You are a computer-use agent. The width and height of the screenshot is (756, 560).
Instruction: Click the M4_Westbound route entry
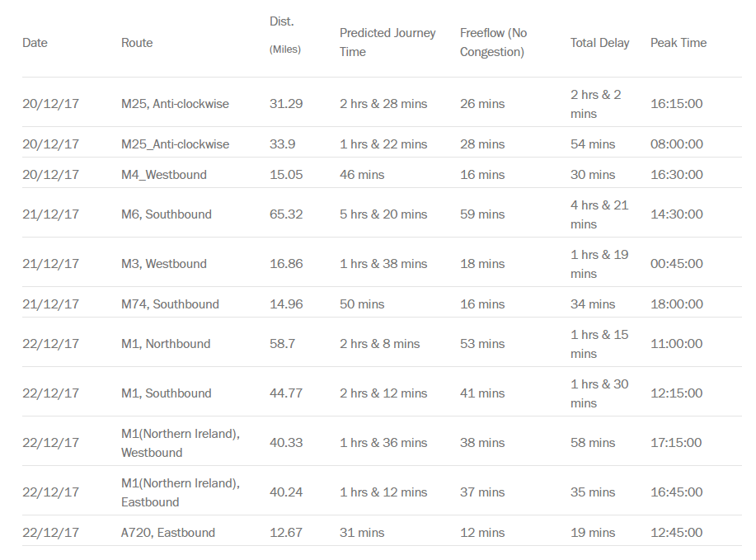(x=164, y=175)
